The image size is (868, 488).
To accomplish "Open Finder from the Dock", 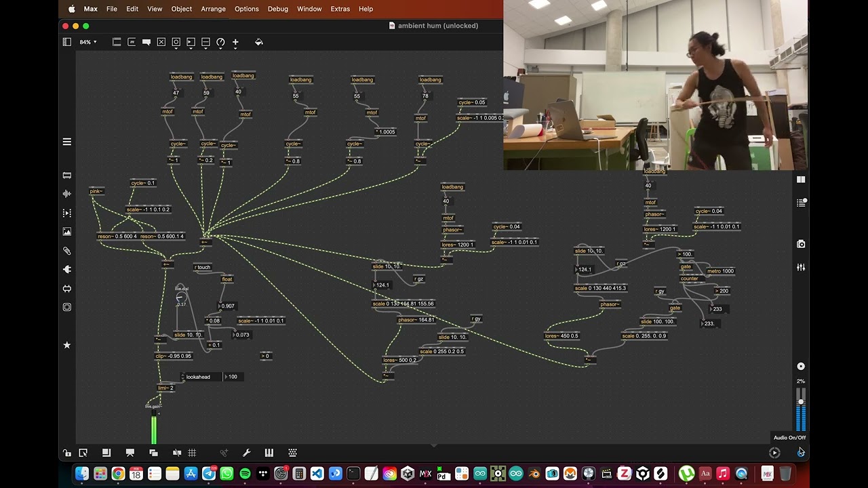I will (x=82, y=474).
